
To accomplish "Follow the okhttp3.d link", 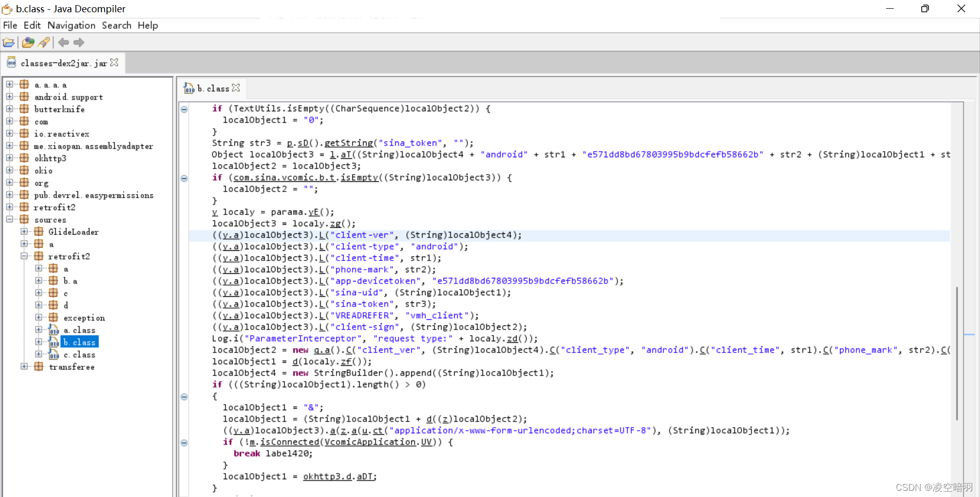I will (x=327, y=476).
